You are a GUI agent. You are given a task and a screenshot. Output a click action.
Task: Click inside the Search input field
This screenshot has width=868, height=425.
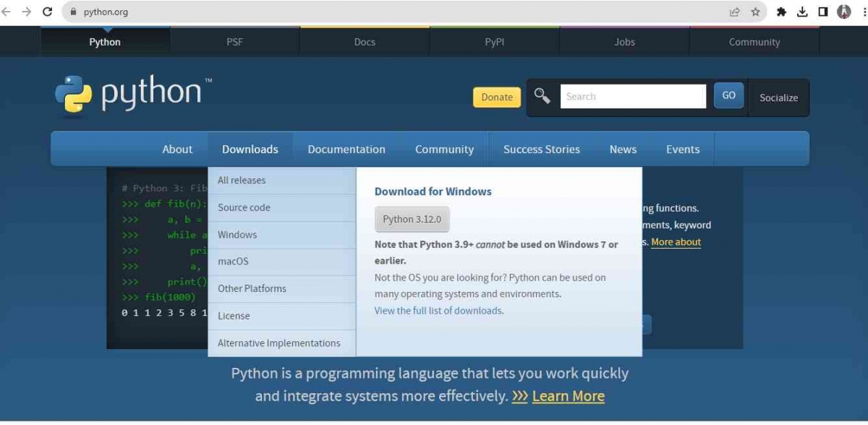633,95
